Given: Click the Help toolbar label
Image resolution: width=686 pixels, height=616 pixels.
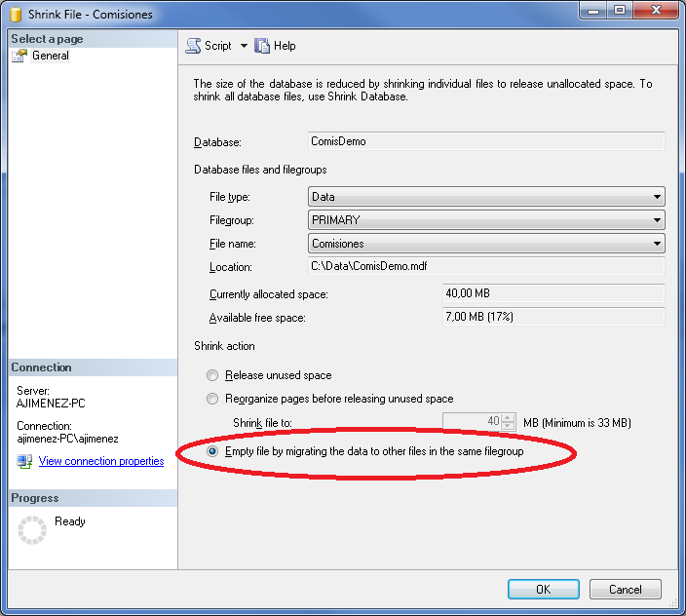Looking at the screenshot, I should coord(285,46).
